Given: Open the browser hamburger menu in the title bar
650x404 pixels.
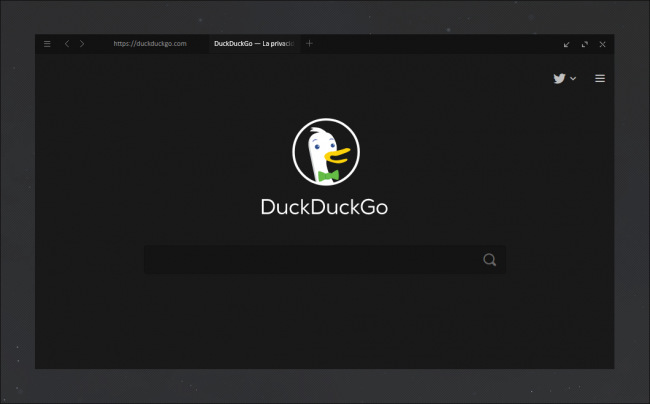Looking at the screenshot, I should point(47,44).
